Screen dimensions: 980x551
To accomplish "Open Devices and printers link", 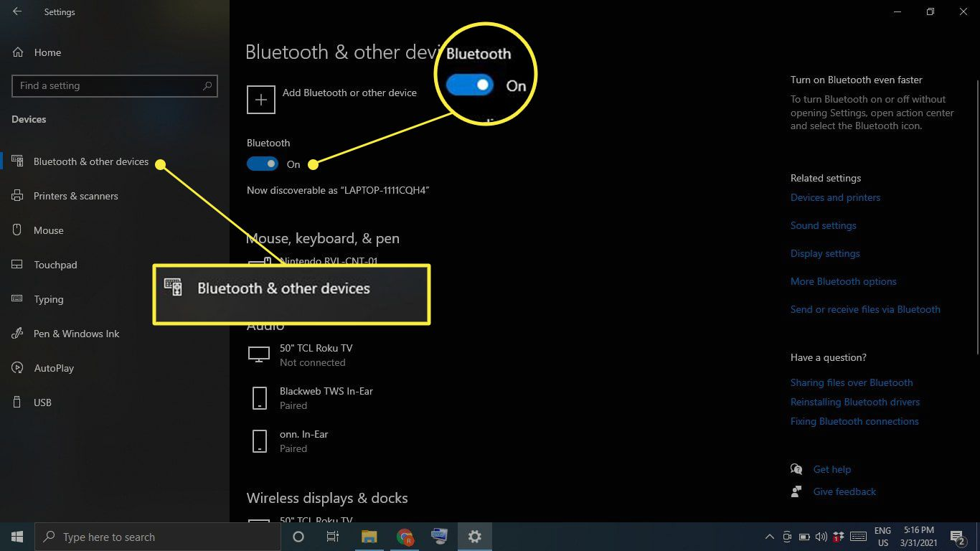I will [x=835, y=197].
